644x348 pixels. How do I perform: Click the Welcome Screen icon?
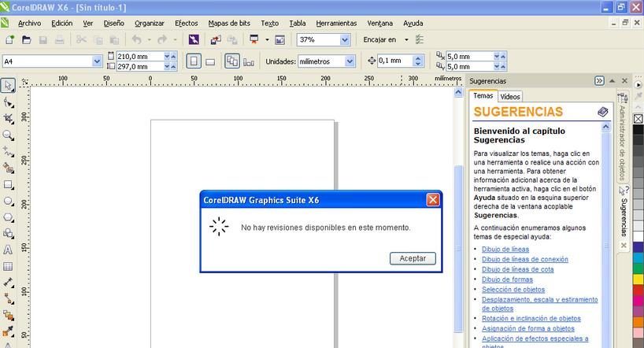[x=279, y=39]
